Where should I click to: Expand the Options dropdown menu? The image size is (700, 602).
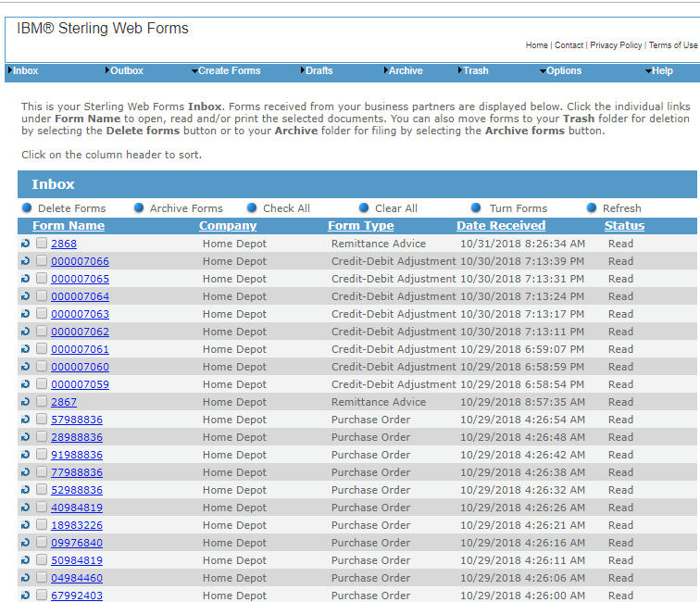click(x=560, y=70)
